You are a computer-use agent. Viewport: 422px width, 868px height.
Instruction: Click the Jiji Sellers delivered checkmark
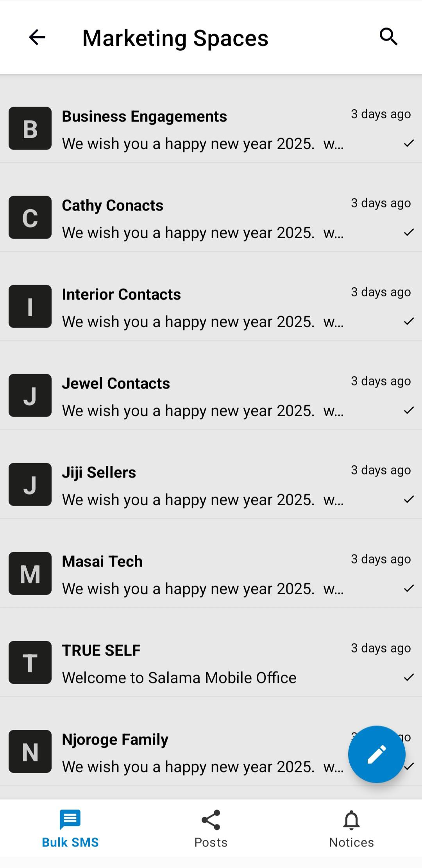(x=409, y=499)
